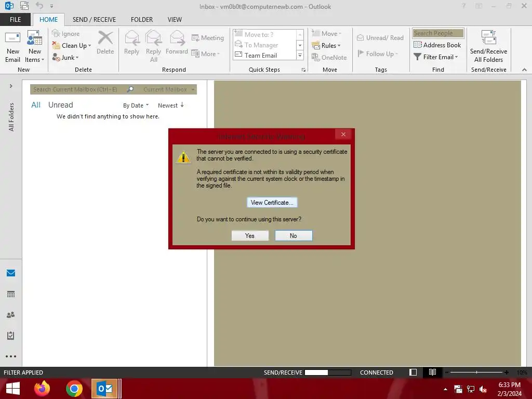The height and width of the screenshot is (399, 532).
Task: Open the More respond dropdown
Action: pos(206,54)
